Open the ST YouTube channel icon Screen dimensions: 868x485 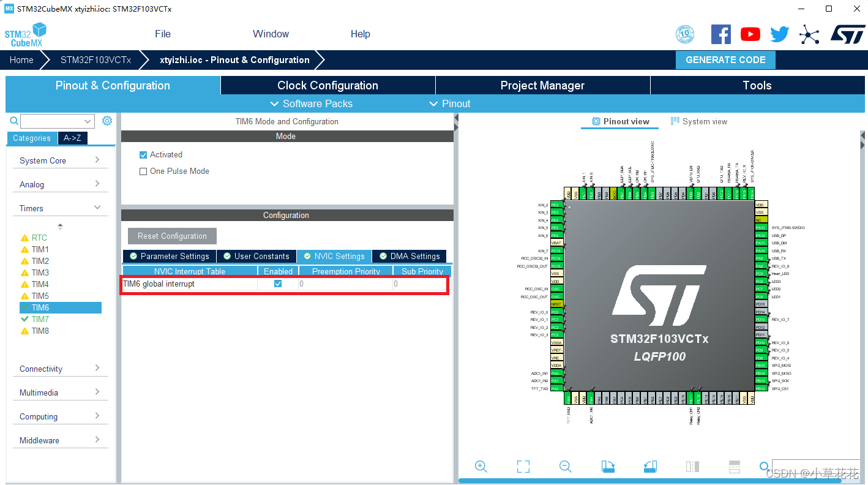[750, 34]
